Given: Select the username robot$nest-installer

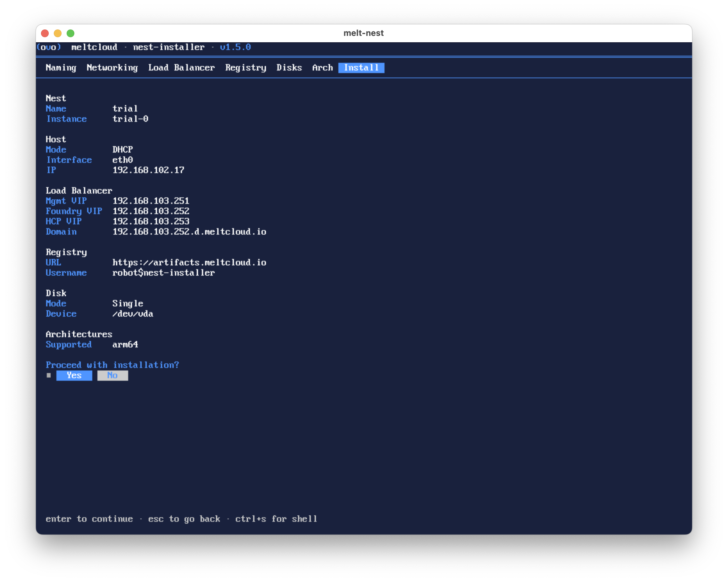Looking at the screenshot, I should (163, 273).
